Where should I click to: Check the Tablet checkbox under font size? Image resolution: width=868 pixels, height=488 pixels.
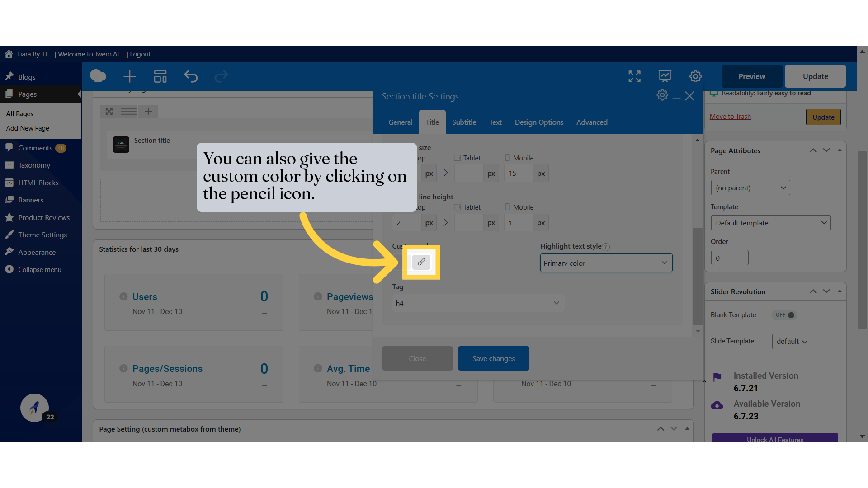pos(458,158)
